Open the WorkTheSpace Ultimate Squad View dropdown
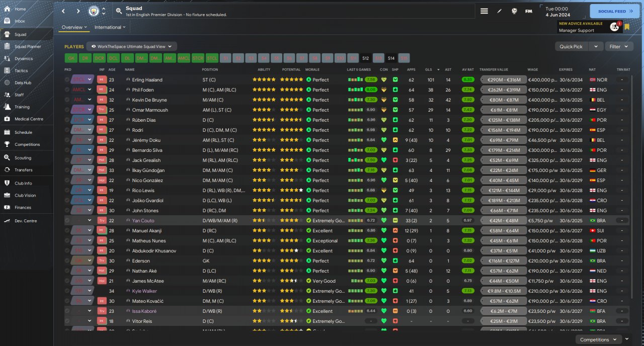Image resolution: width=644 pixels, height=346 pixels. point(131,46)
